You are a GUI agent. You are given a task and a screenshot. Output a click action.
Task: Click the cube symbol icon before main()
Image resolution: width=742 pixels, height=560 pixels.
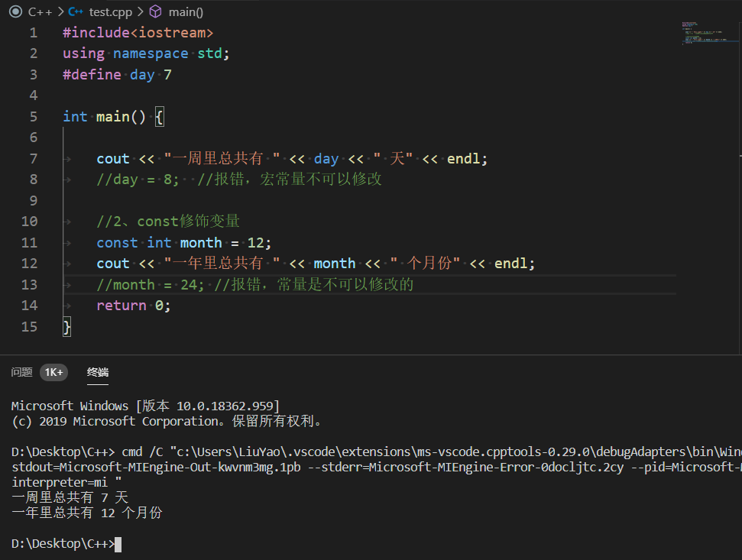tap(156, 11)
